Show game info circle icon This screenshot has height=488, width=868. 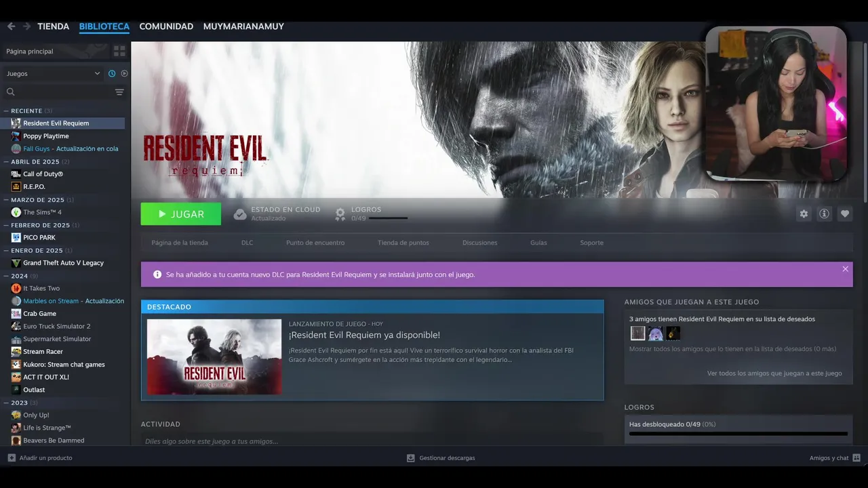[x=824, y=213]
